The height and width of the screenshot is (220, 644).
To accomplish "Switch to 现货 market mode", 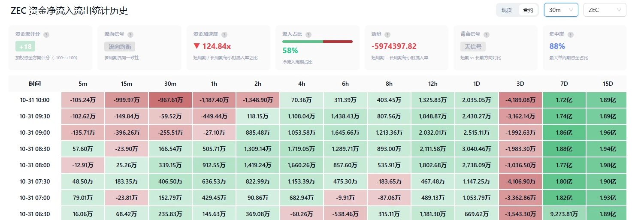I will 507,10.
